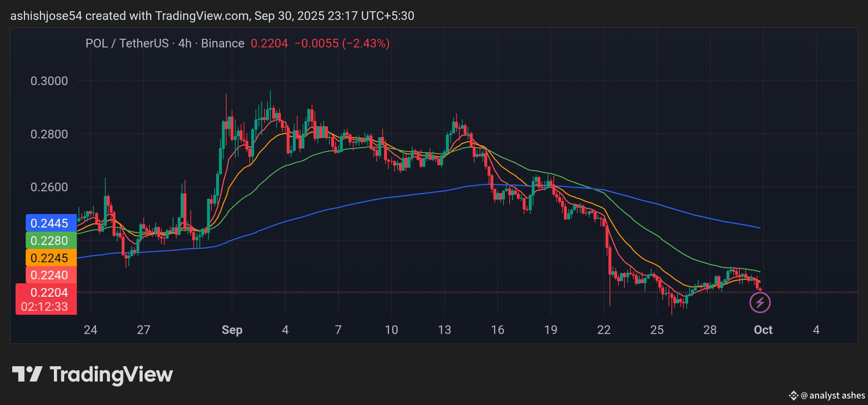
Task: Click the blue 0.2445 price label
Action: click(x=51, y=223)
